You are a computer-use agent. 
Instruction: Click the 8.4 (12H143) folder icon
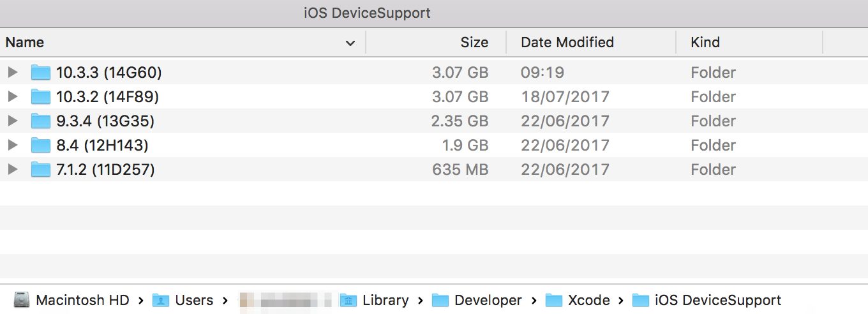coord(41,146)
